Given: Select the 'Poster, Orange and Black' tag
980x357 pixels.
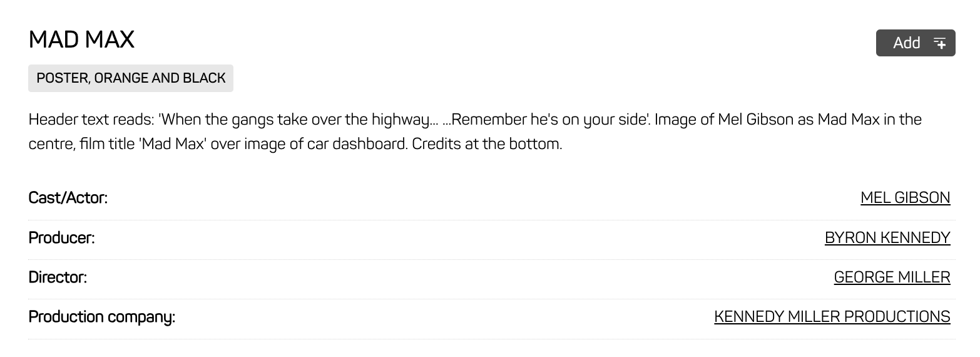Looking at the screenshot, I should pos(131,78).
